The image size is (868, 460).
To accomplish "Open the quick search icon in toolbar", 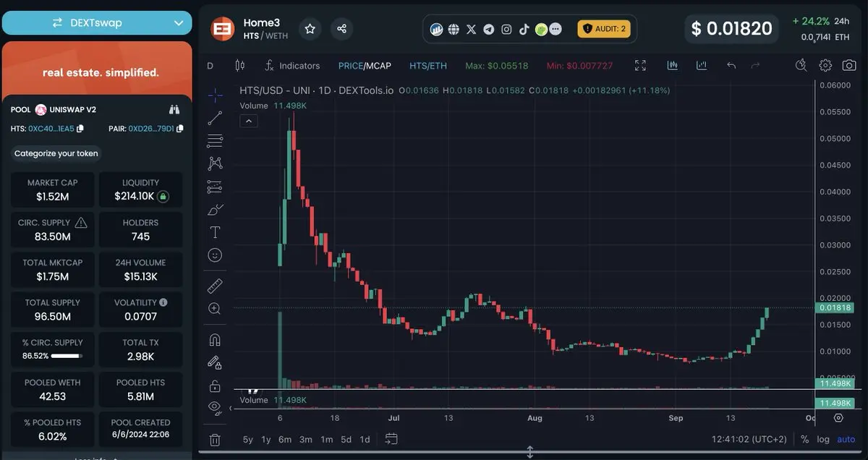I will [x=801, y=66].
